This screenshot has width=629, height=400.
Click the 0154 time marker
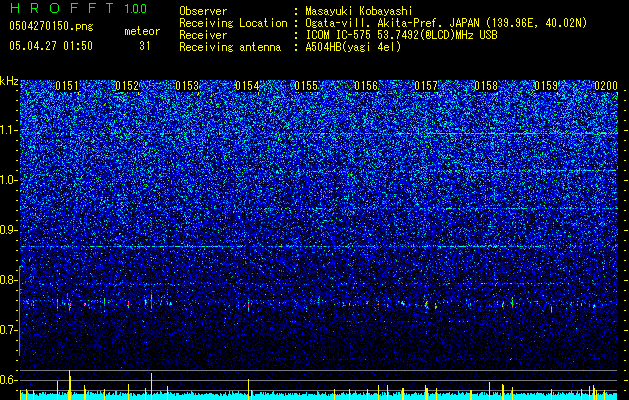tap(247, 86)
